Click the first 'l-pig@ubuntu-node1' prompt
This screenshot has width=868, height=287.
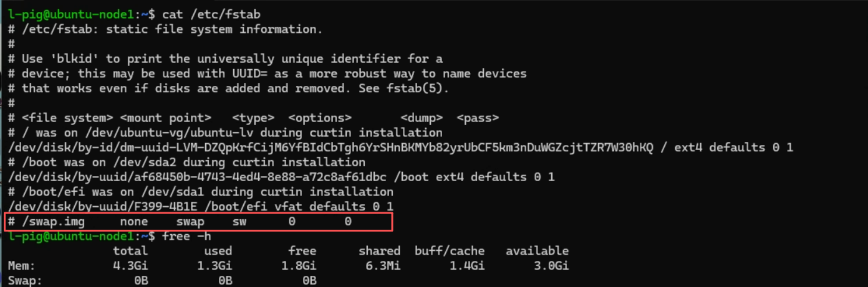click(x=71, y=14)
